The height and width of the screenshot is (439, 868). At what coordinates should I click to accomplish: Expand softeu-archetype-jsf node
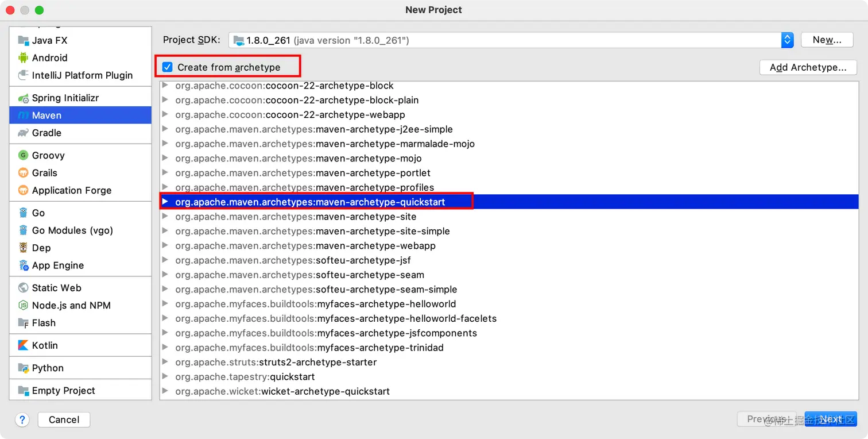[x=165, y=260]
